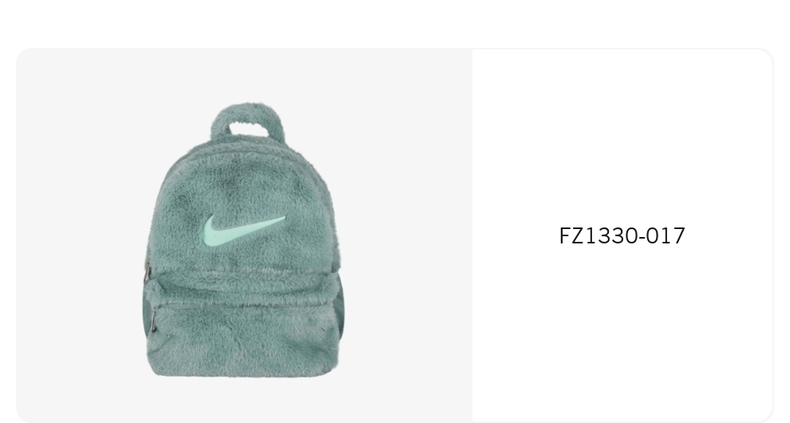Select the FZ1330-017 product code text
This screenshot has width=790, height=423.
(x=622, y=236)
